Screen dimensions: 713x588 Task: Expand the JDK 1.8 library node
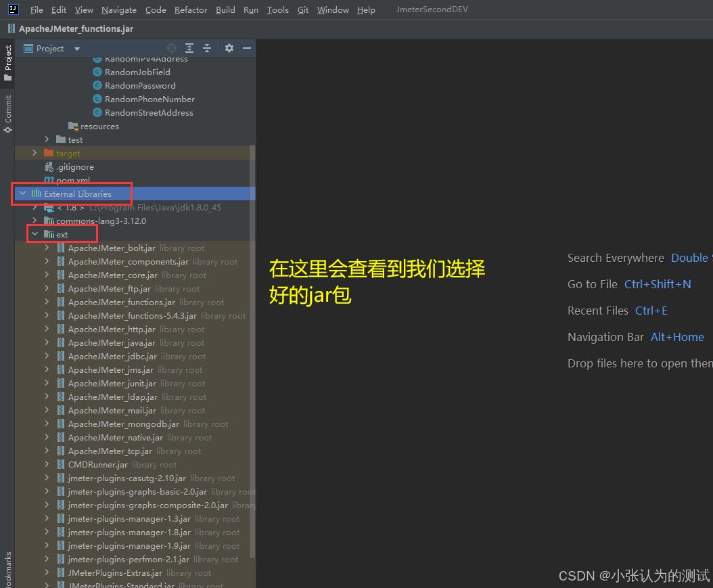click(34, 207)
